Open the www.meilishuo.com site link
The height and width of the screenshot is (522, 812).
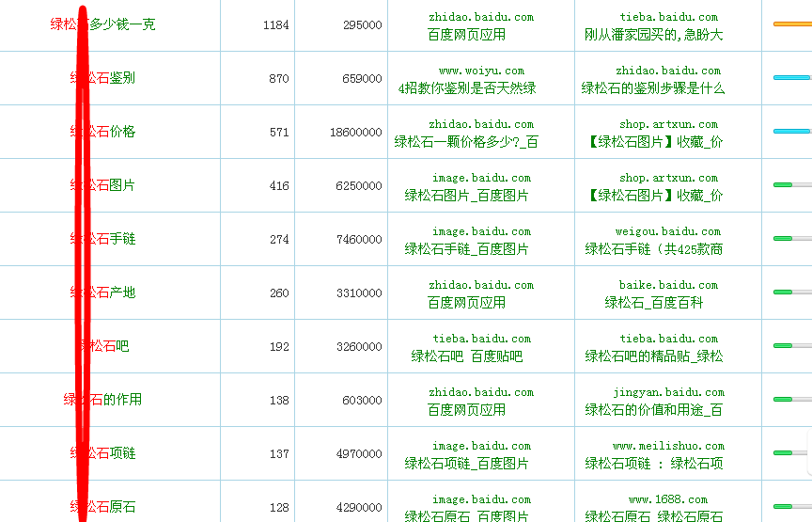pos(668,446)
